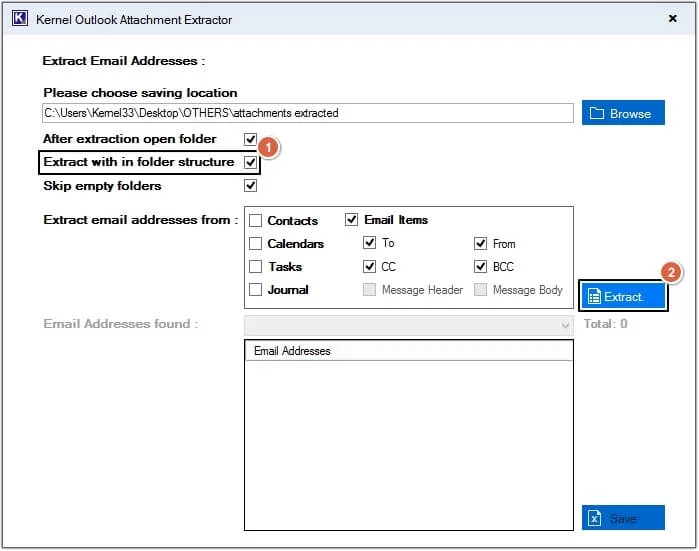
Task: Disable Skip empty folders option
Action: pyautogui.click(x=251, y=185)
